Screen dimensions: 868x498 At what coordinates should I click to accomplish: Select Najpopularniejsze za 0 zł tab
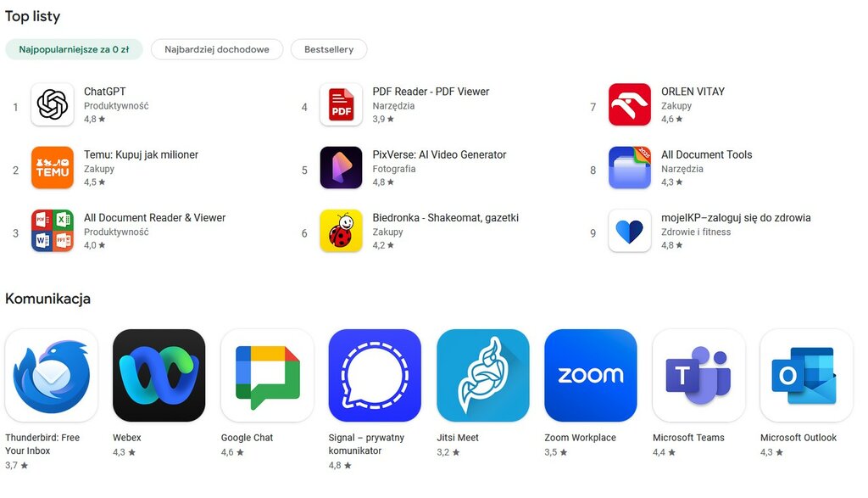(x=75, y=49)
